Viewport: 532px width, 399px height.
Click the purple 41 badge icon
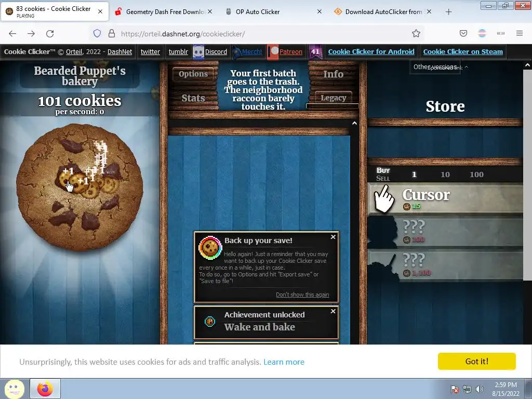(x=315, y=52)
